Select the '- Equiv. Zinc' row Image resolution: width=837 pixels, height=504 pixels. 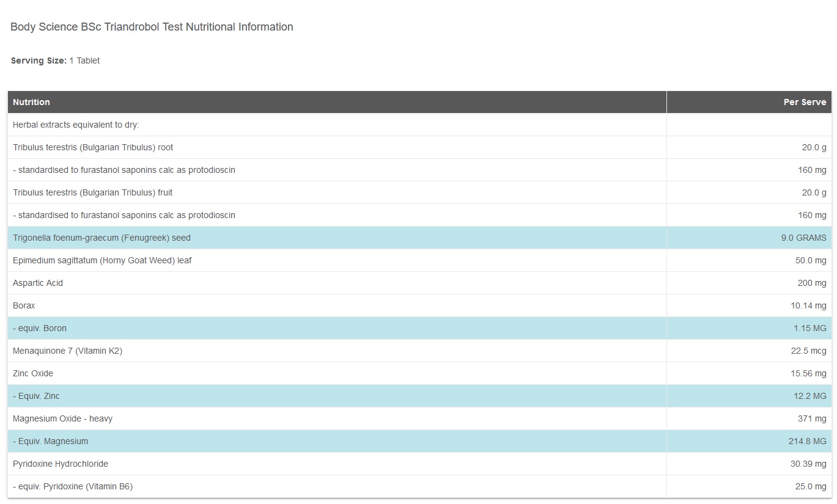pos(419,396)
